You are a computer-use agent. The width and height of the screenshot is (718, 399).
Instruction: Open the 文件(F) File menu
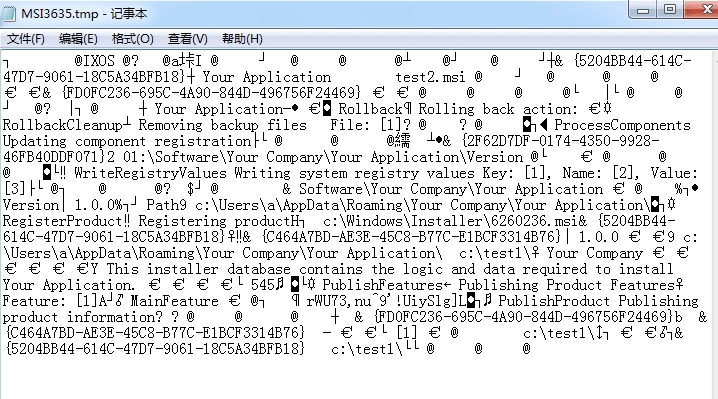coord(26,39)
